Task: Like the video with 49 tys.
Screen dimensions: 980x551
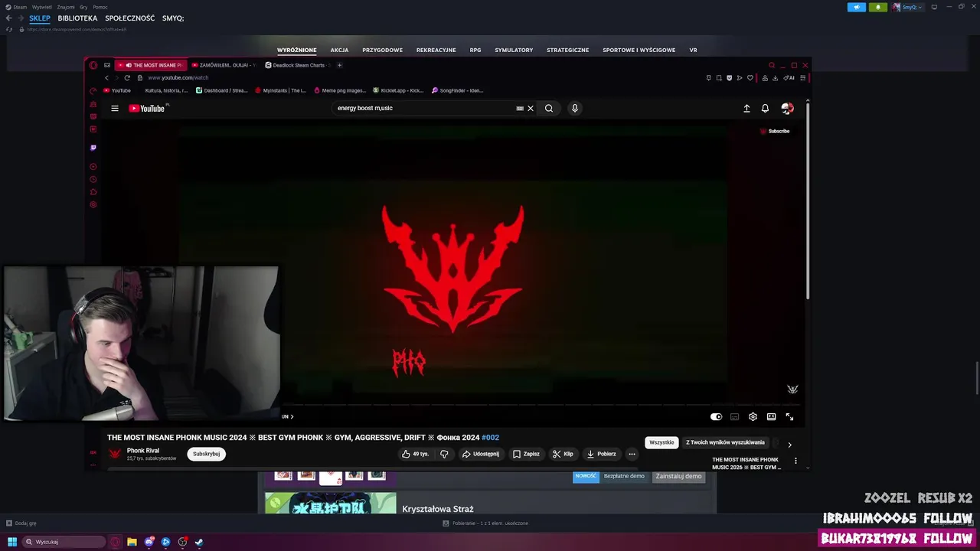Action: click(x=415, y=454)
